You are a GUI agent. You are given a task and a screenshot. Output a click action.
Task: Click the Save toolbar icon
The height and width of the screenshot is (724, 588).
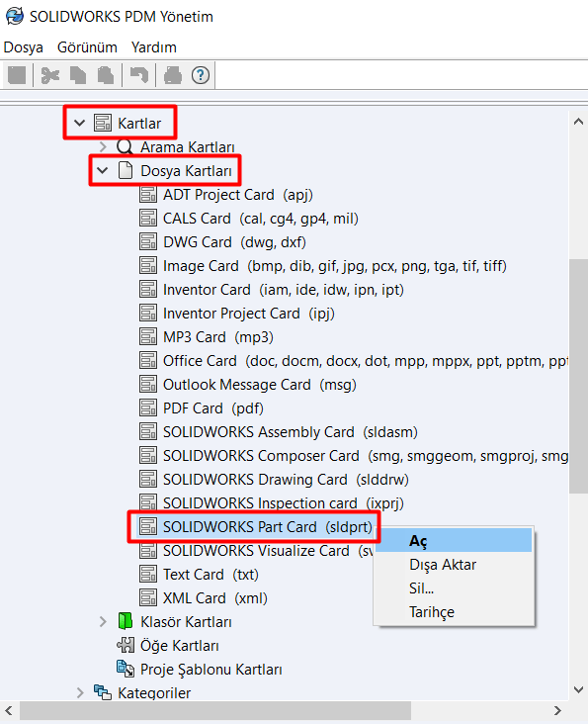pyautogui.click(x=17, y=75)
